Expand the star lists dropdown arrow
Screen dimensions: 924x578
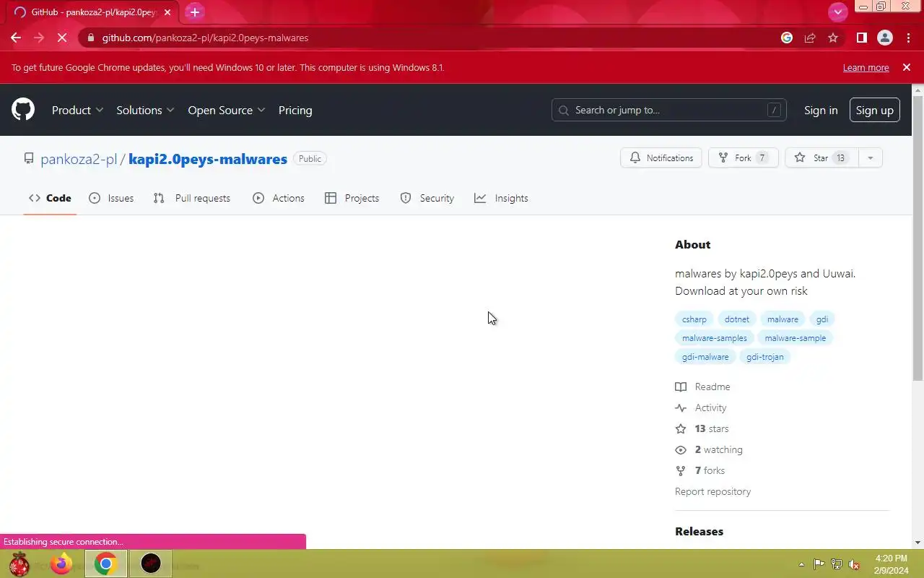(870, 158)
